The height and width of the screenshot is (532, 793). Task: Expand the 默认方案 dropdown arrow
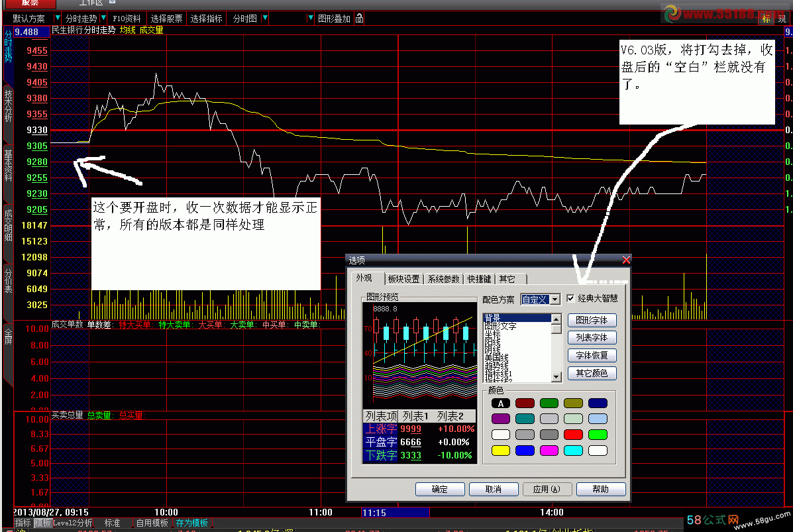57,19
